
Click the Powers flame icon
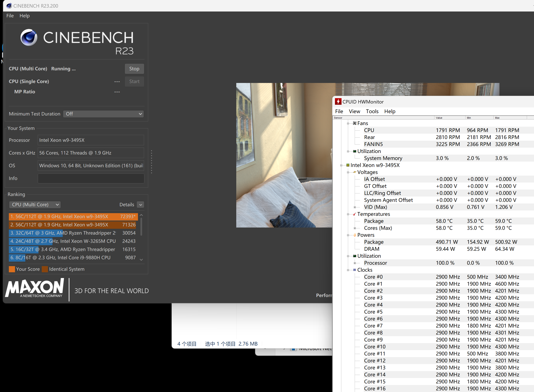pyautogui.click(x=354, y=235)
